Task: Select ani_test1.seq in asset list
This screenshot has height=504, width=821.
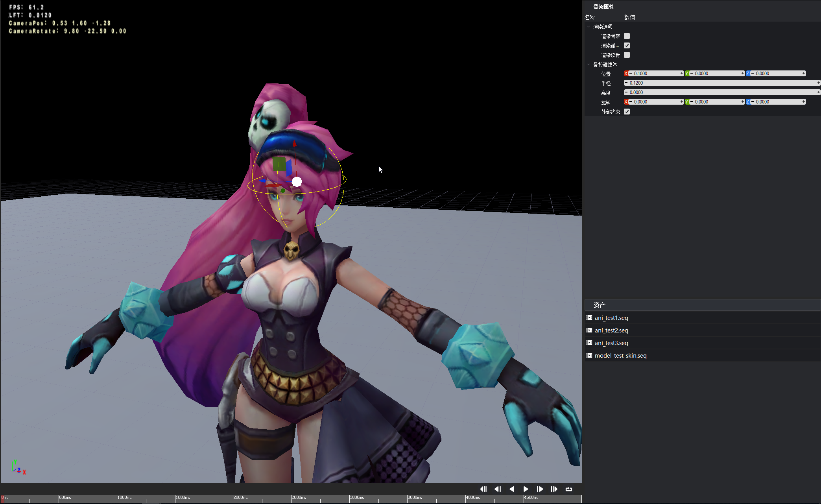Action: pyautogui.click(x=703, y=318)
